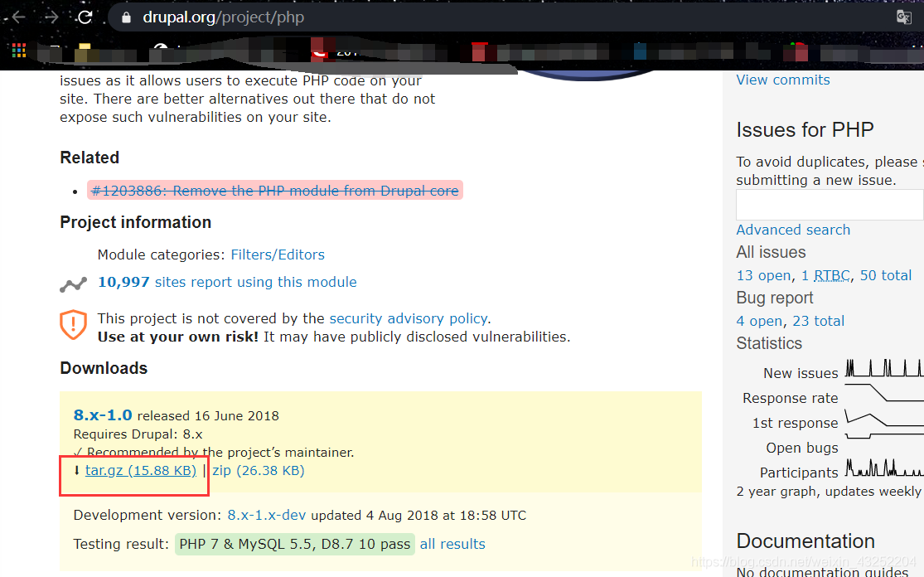Click the 1st response sparkline graph
924x577 pixels.
pos(884,419)
